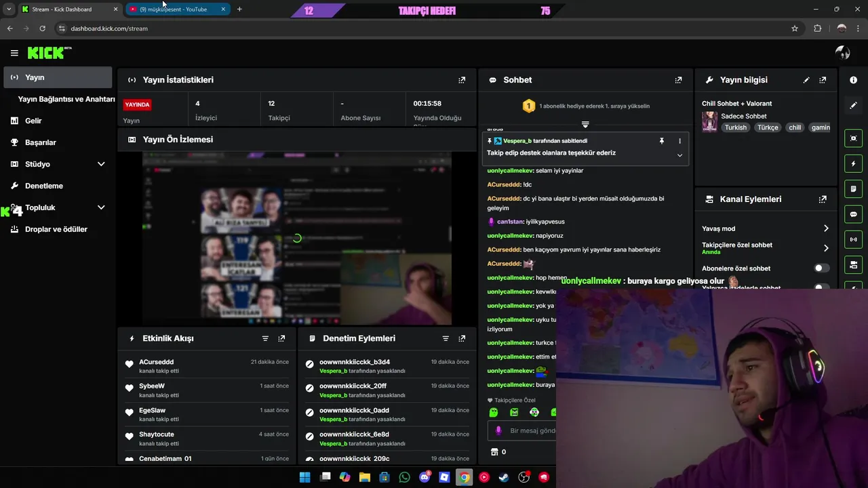Image resolution: width=868 pixels, height=488 pixels.
Task: Pop out the Yayın bilgisi panel
Action: click(x=823, y=80)
